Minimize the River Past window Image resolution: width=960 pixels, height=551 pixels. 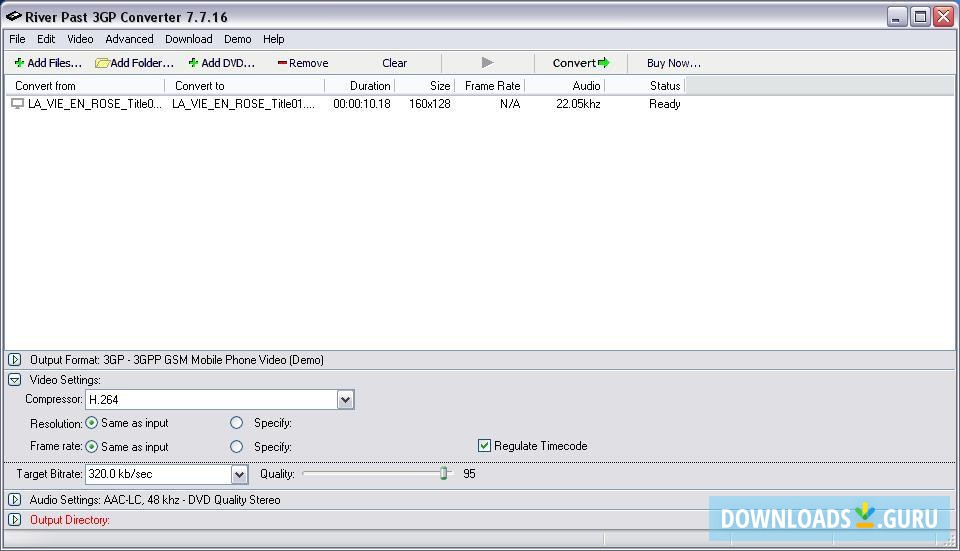(897, 17)
